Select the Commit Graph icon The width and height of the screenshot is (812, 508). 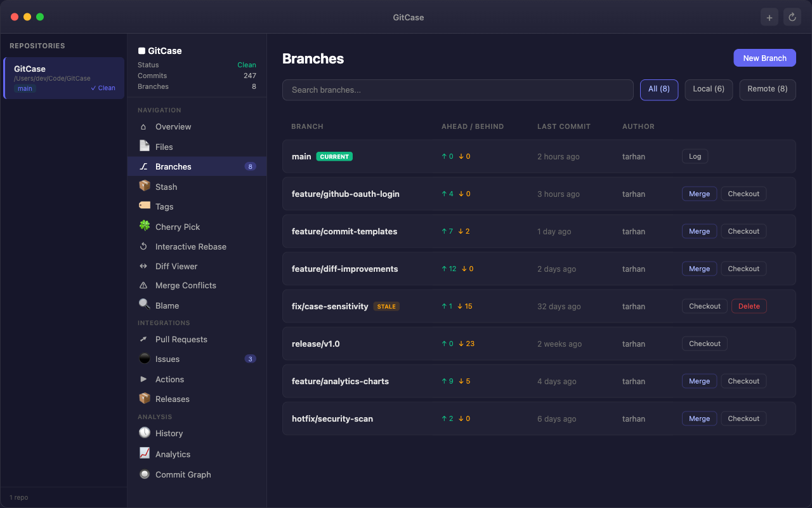[145, 474]
